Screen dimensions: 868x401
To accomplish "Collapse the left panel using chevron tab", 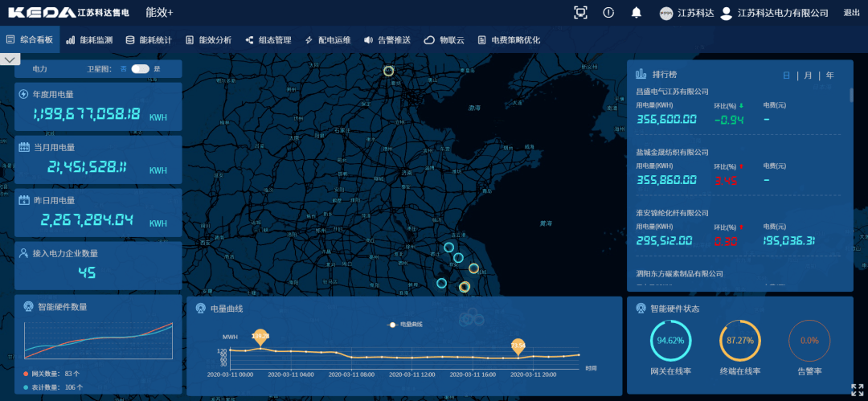I will click(x=10, y=59).
